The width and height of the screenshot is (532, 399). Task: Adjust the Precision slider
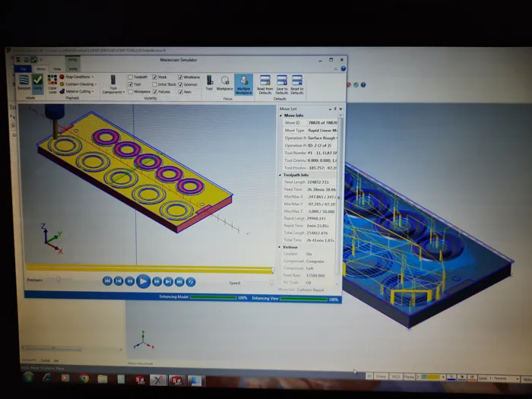[x=59, y=280]
